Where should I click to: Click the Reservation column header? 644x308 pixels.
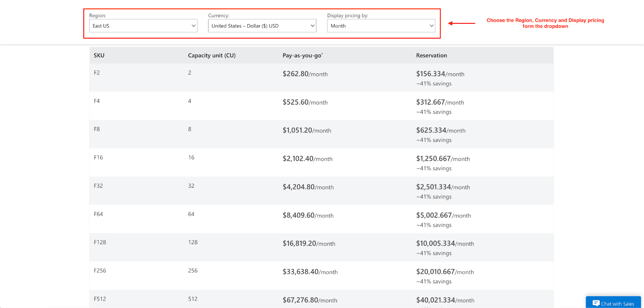pyautogui.click(x=431, y=55)
